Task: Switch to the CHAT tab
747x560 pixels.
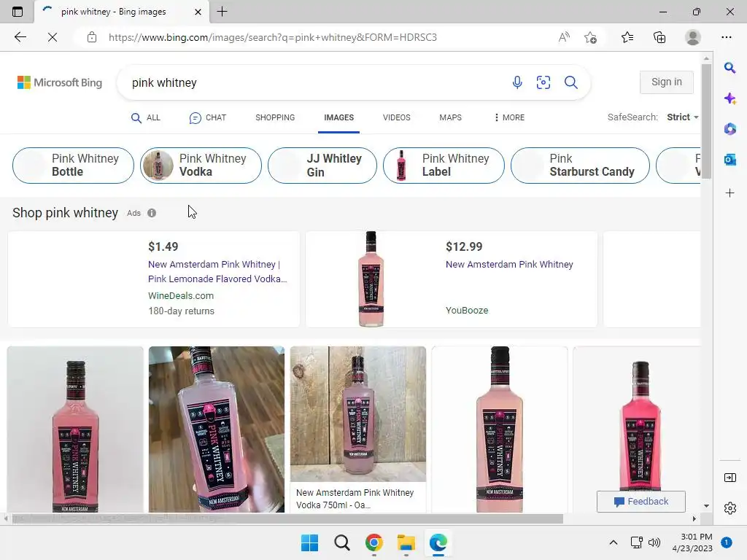Action: click(208, 117)
